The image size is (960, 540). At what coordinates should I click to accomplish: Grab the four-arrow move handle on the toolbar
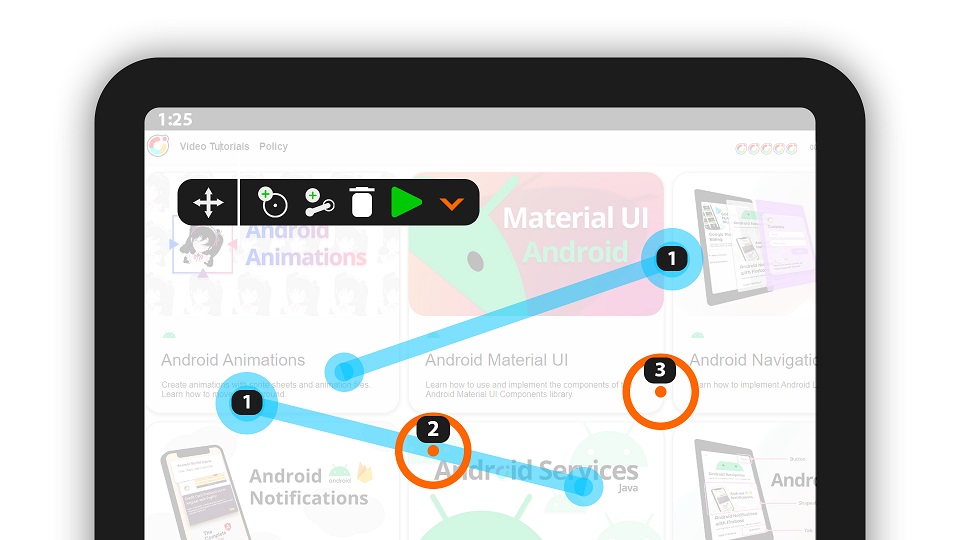point(208,203)
